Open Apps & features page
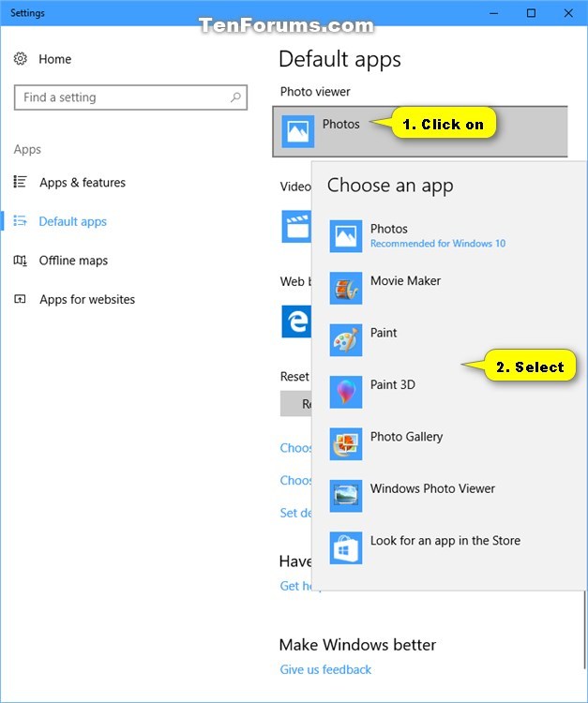 (x=83, y=183)
